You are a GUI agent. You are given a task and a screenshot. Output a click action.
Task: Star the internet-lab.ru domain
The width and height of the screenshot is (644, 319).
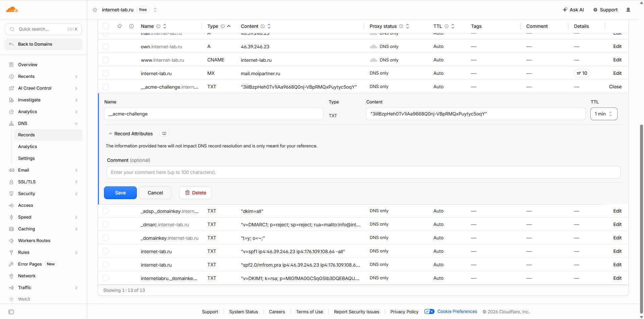[x=95, y=10]
